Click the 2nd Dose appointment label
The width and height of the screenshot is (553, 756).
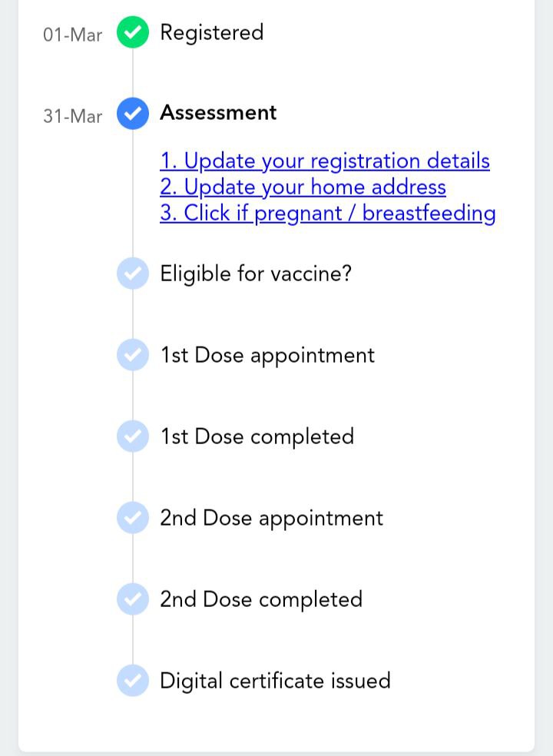(271, 519)
